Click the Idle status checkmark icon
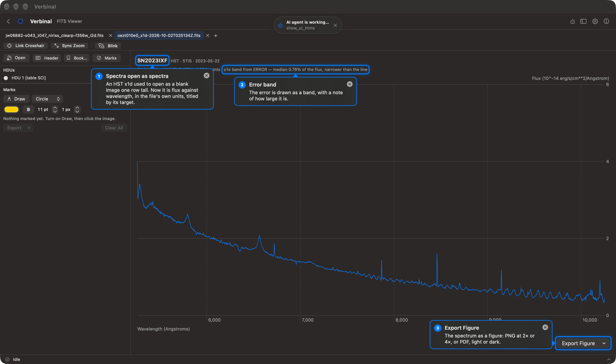This screenshot has width=616, height=364. point(8,359)
